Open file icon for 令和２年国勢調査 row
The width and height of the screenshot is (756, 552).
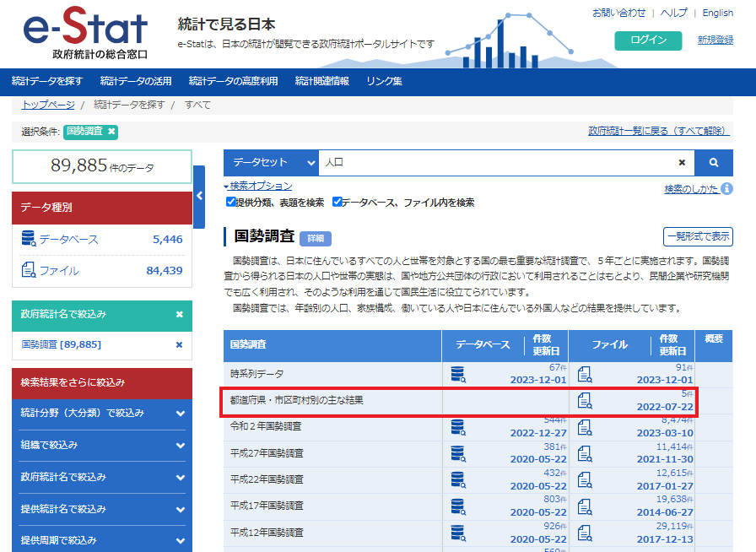pos(585,427)
